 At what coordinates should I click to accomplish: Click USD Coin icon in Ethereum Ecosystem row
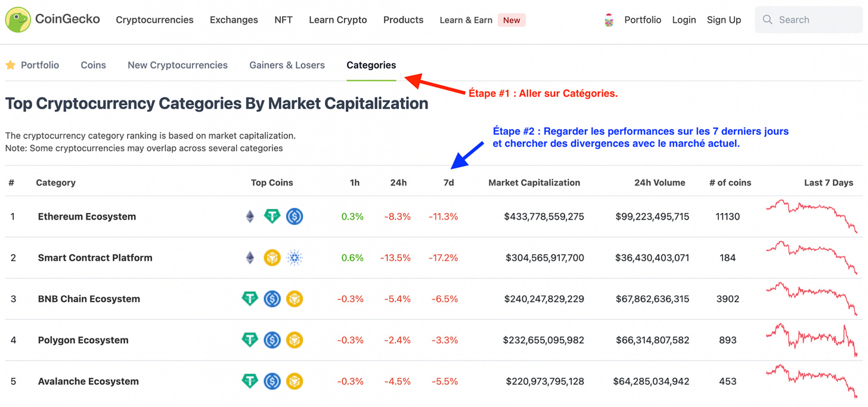(294, 216)
